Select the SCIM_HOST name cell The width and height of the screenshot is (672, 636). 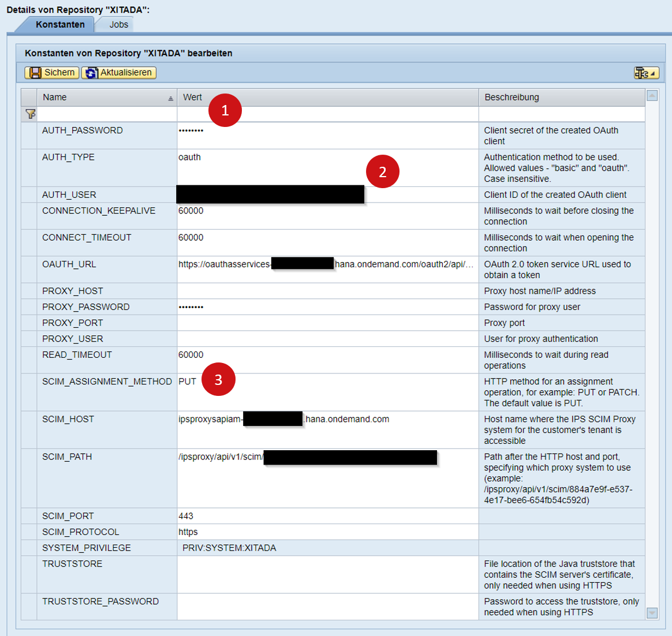[x=107, y=430]
